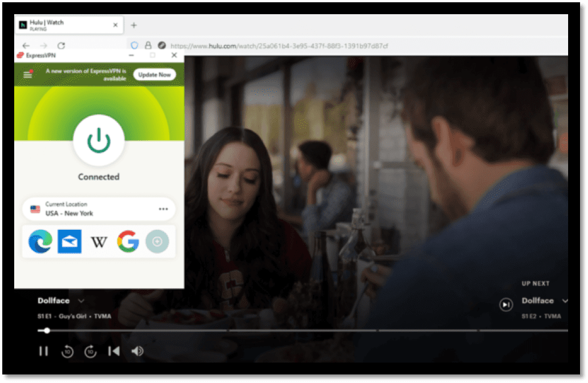Click the Connected status text
588x383 pixels.
click(x=99, y=176)
